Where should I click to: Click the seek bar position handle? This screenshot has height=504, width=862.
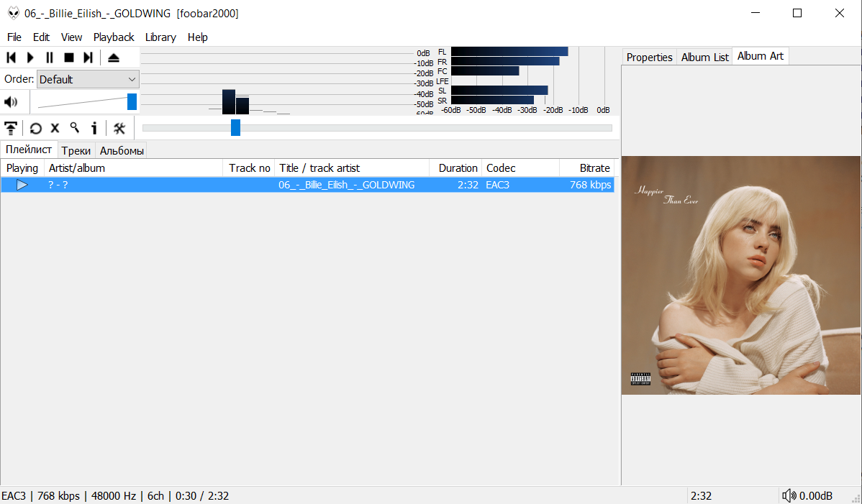point(235,127)
